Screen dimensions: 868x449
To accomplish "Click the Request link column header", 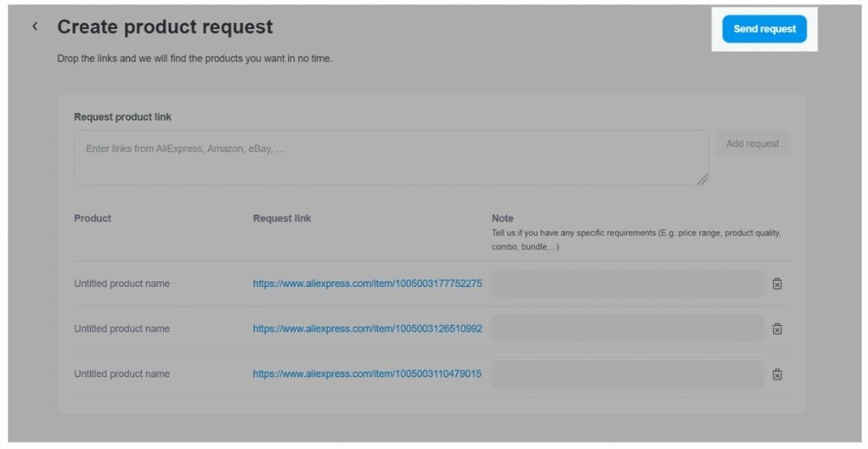I will [281, 219].
